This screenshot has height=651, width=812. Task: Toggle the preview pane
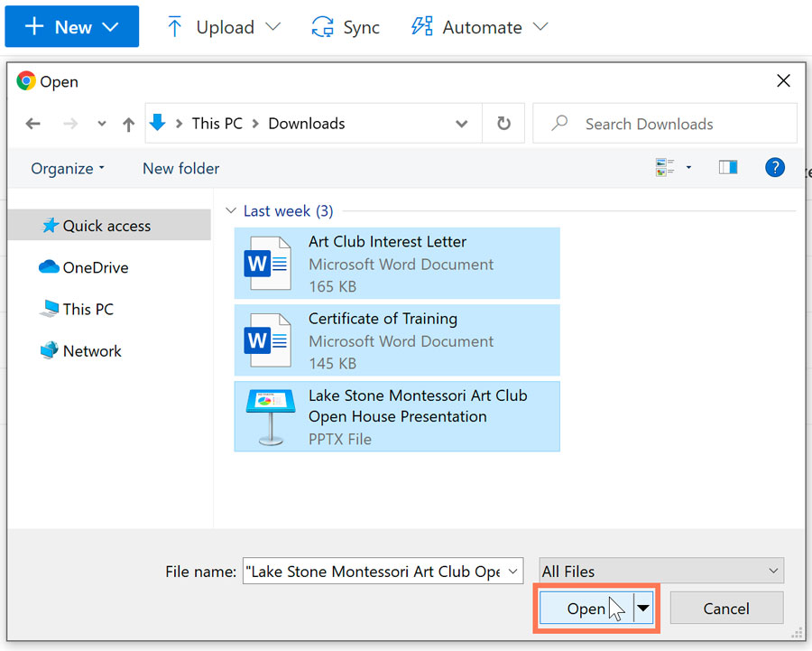pos(728,168)
